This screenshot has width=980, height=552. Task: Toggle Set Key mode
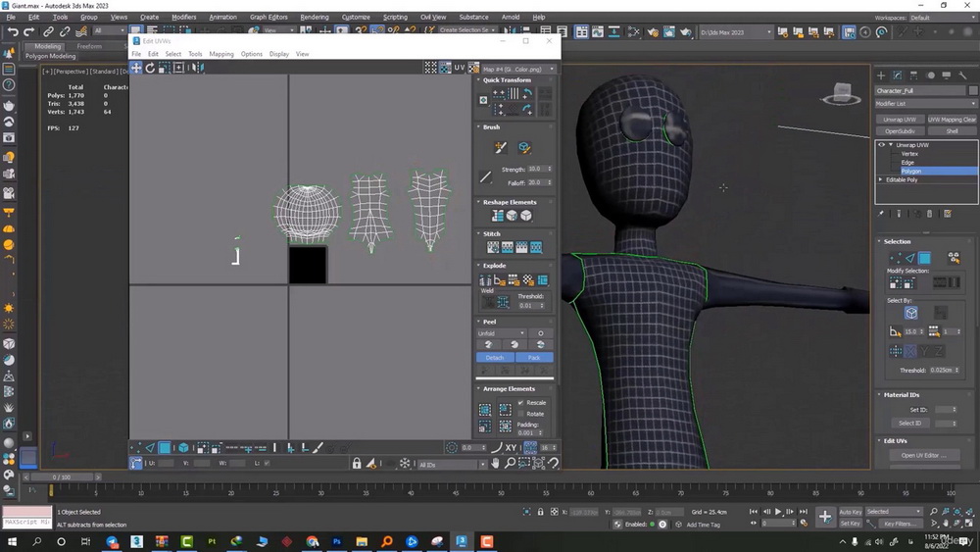click(850, 524)
